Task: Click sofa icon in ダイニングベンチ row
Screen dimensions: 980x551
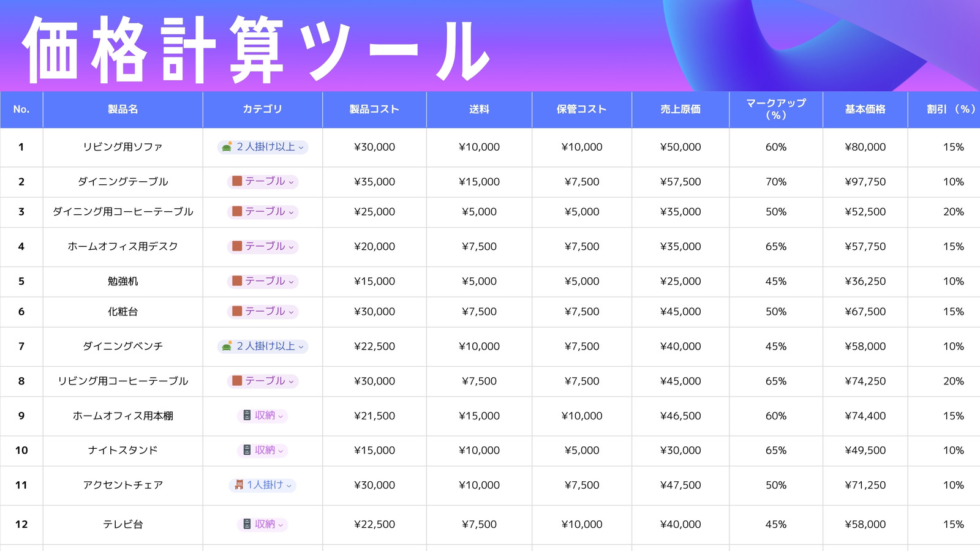Action: 227,346
